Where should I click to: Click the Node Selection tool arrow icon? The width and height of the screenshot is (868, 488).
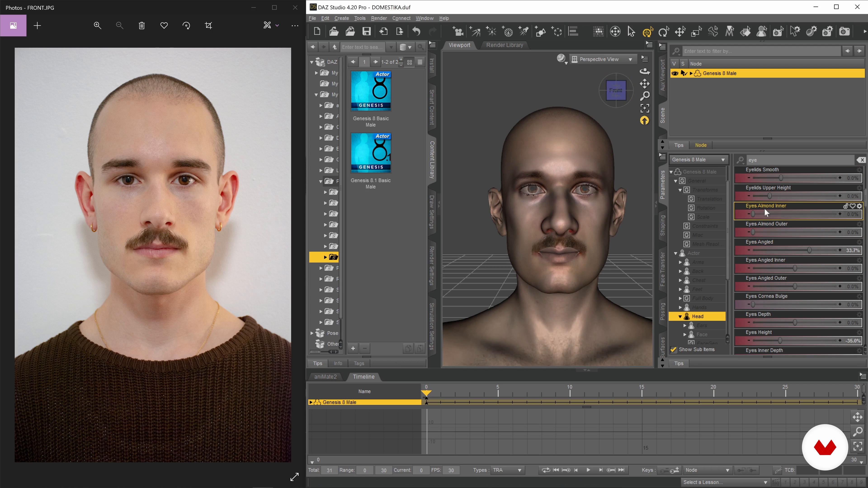[631, 32]
